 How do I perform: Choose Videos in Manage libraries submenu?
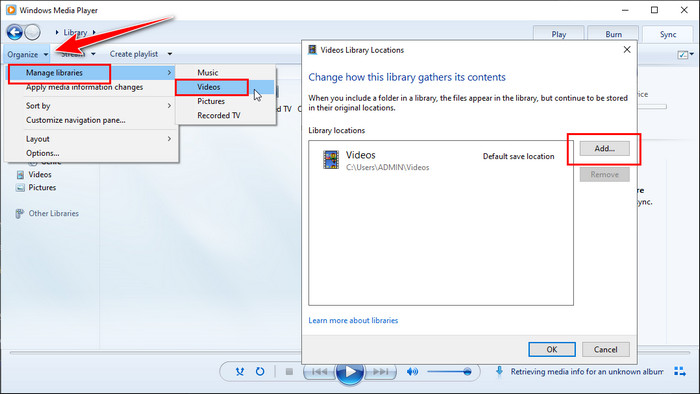click(x=225, y=87)
